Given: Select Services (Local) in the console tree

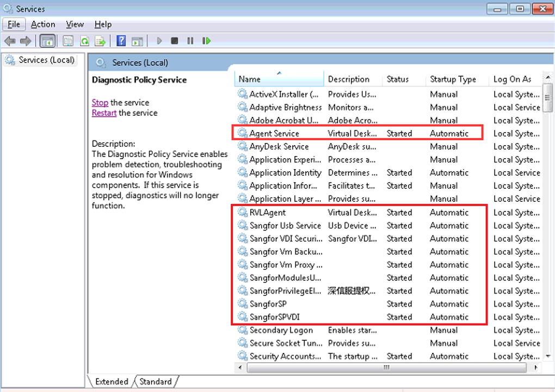Looking at the screenshot, I should point(46,60).
